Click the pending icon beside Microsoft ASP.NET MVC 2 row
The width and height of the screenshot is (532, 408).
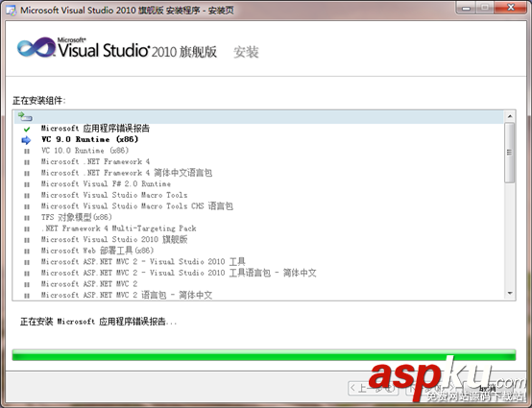pos(27,284)
